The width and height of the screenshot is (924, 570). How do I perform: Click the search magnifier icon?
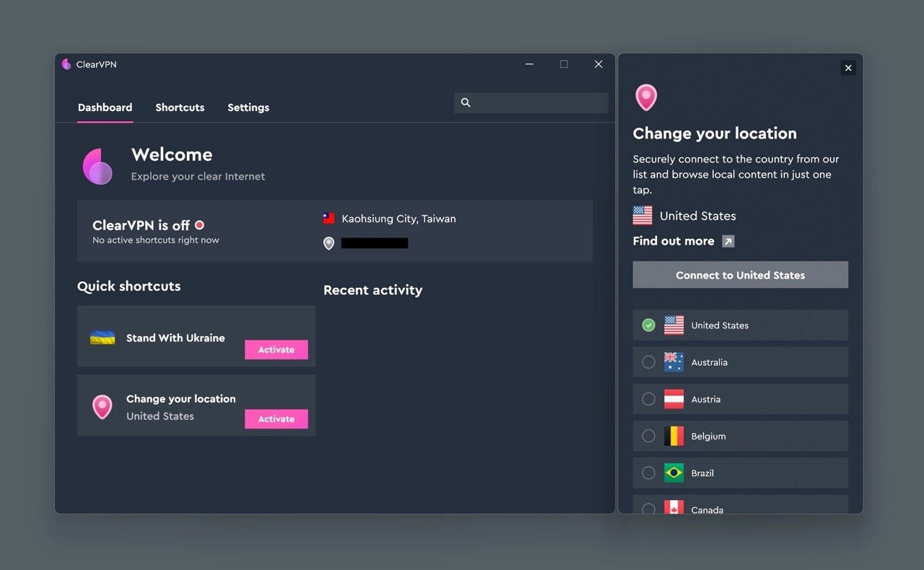pyautogui.click(x=466, y=102)
